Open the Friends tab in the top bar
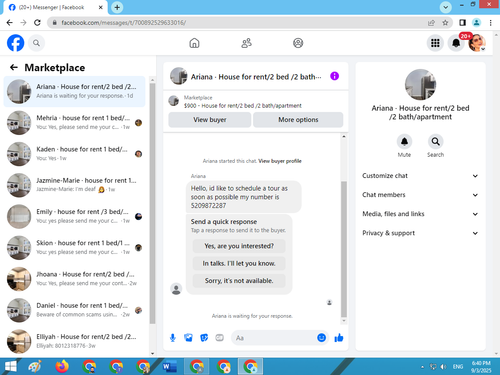Viewport: 500px width, 375px height. tap(246, 43)
